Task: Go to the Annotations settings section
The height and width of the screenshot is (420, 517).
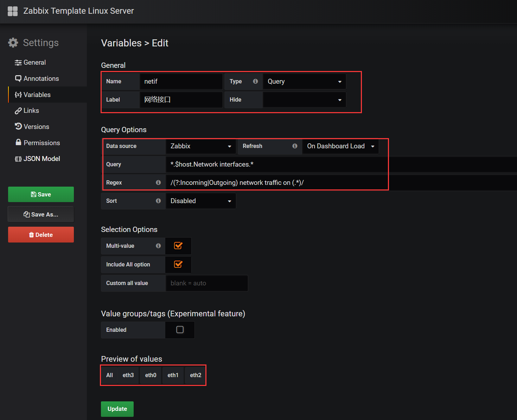Action: click(41, 79)
